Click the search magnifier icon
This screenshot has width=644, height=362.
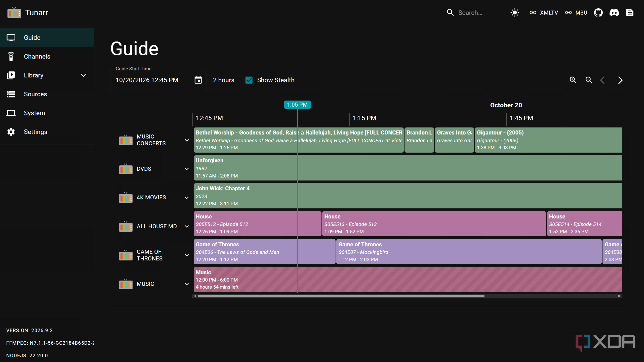point(450,13)
